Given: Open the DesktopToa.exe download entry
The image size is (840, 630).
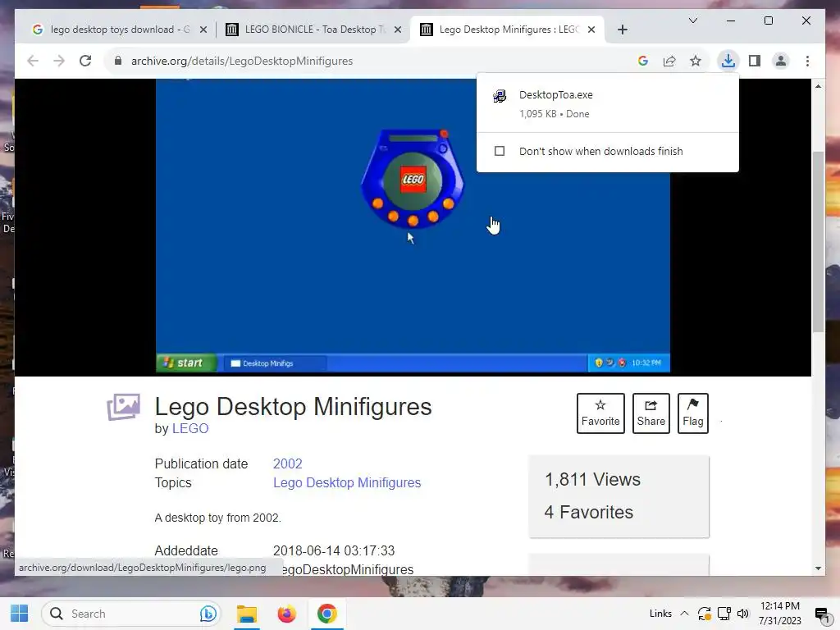Looking at the screenshot, I should (x=608, y=103).
